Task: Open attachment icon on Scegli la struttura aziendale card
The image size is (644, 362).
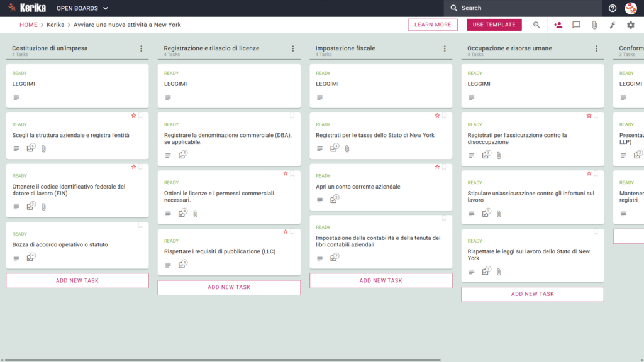Action: 43,148
